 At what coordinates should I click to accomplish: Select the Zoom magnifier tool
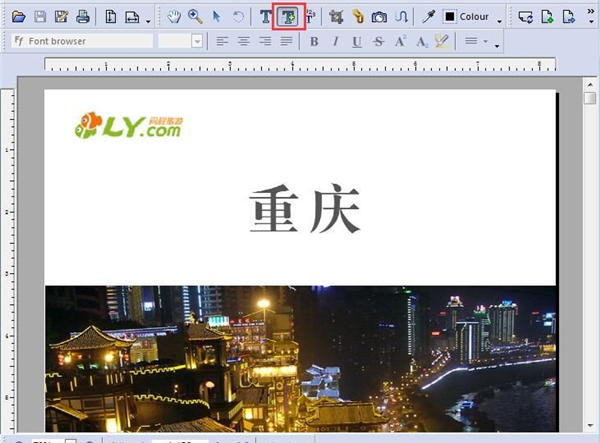point(196,17)
